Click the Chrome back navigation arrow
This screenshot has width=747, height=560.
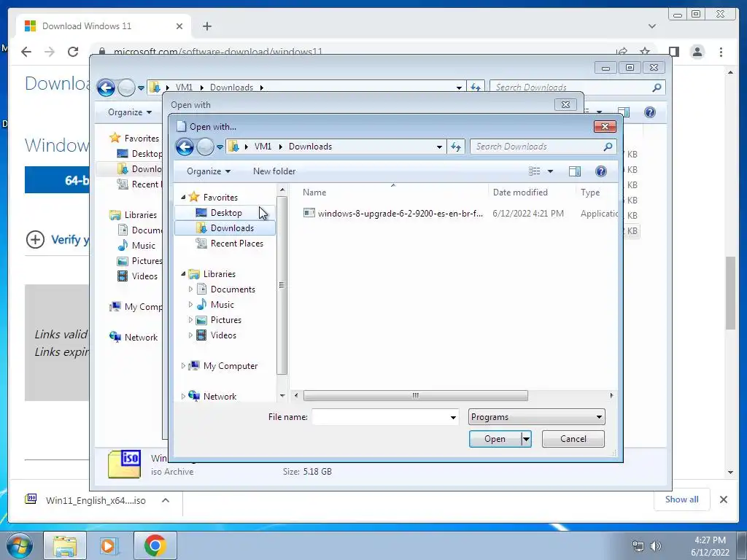click(26, 52)
